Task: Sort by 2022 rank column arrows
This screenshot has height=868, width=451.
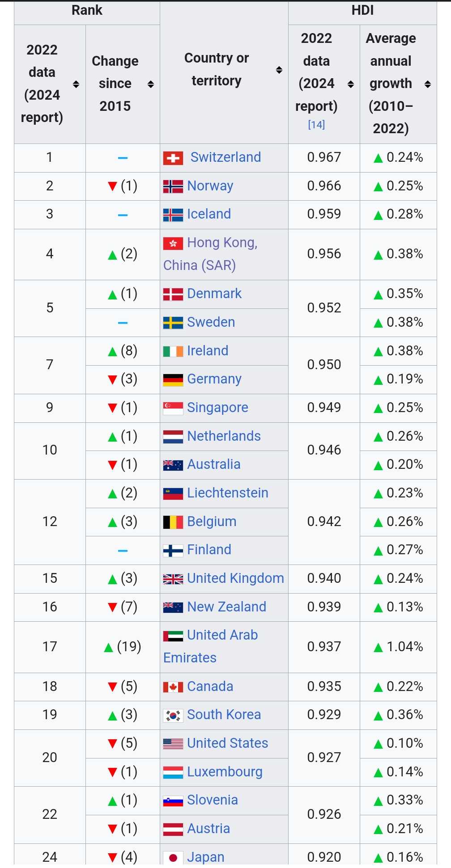Action: pyautogui.click(x=76, y=84)
